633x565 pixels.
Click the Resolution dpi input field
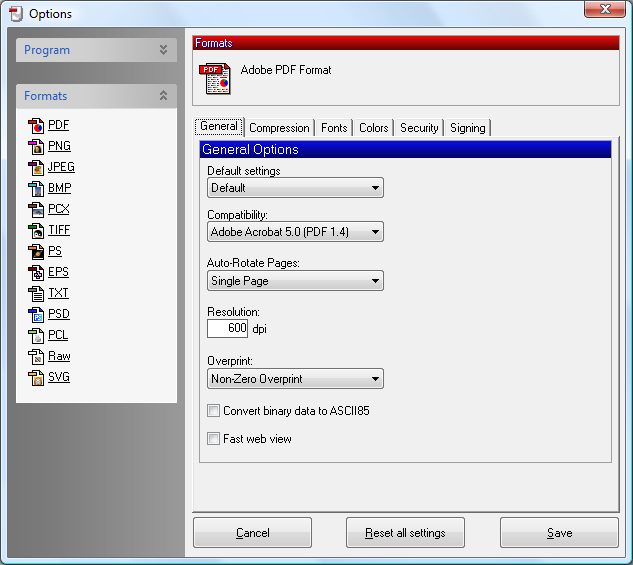click(x=227, y=329)
